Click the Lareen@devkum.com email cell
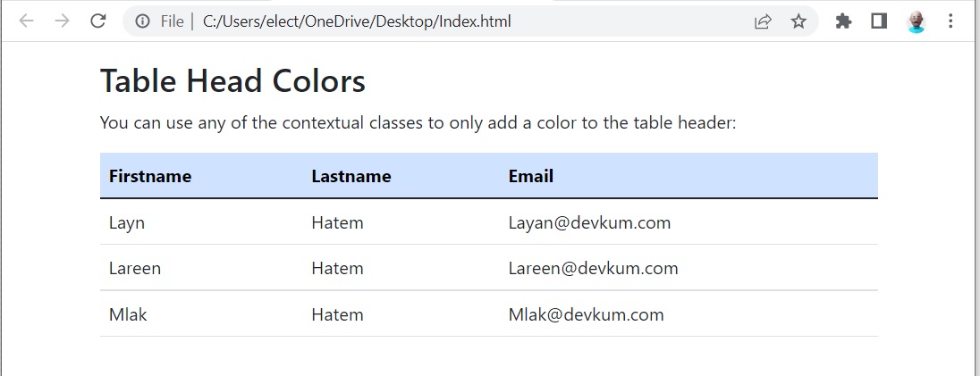Viewport: 980px width, 376px height. coord(593,268)
